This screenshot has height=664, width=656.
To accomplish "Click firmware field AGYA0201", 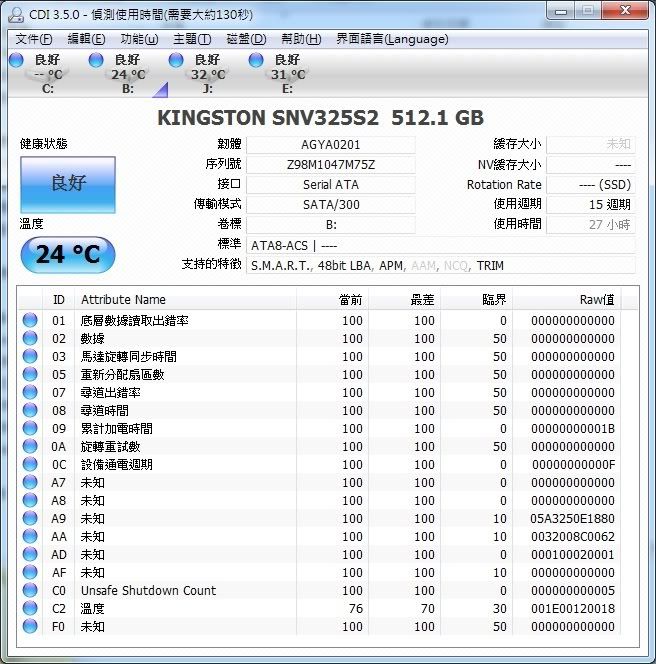I will pos(331,145).
